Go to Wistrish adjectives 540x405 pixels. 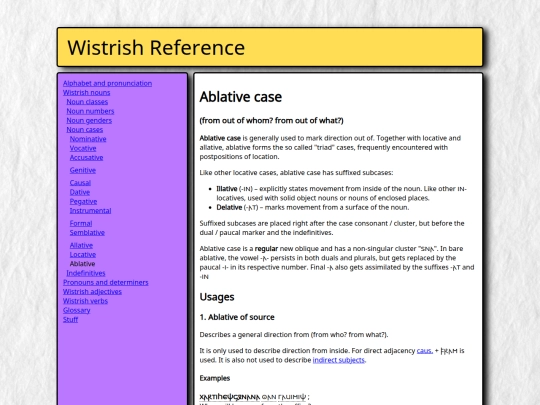coord(92,292)
